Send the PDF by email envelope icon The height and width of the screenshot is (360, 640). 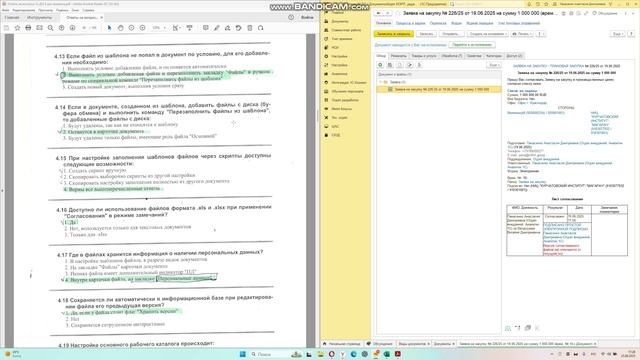point(39,28)
